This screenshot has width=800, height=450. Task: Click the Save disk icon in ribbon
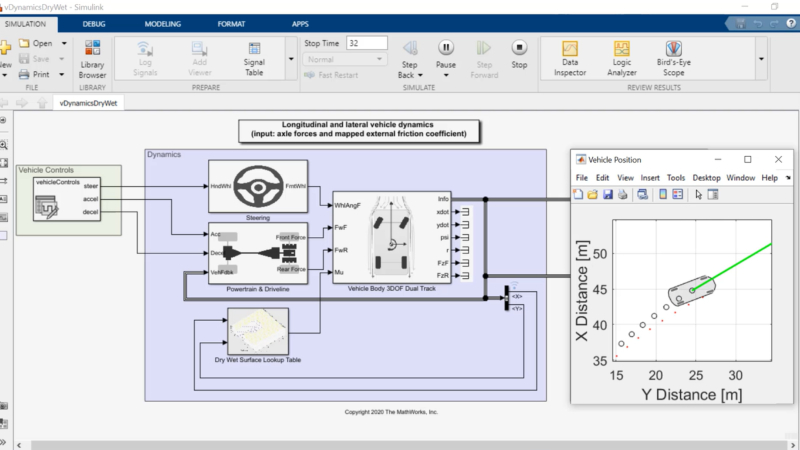click(x=24, y=59)
